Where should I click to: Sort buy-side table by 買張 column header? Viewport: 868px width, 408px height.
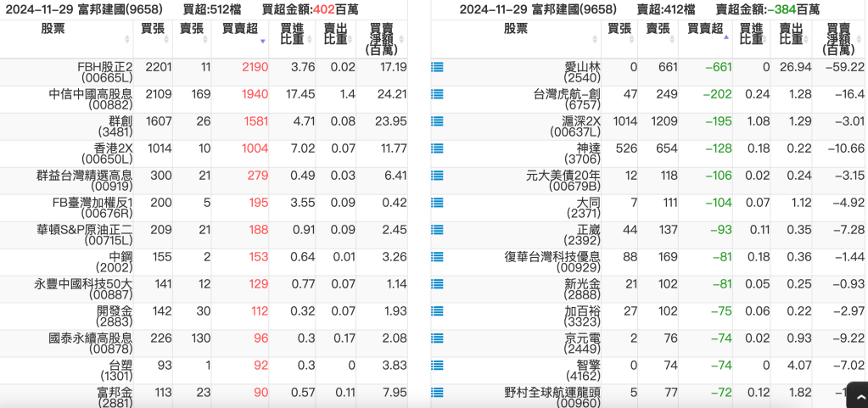(153, 29)
